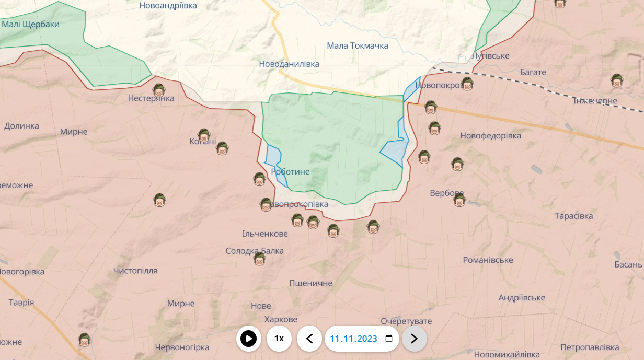This screenshot has height=360, width=644.
Task: Go to the previous date with left arrow
Action: coord(309,339)
